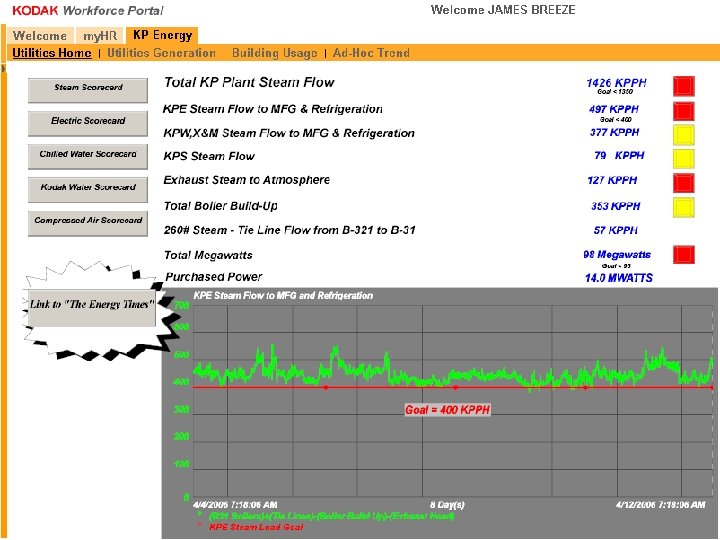Click yellow status box for Total Boiler Build-Up
The image size is (720, 540).
point(684,207)
